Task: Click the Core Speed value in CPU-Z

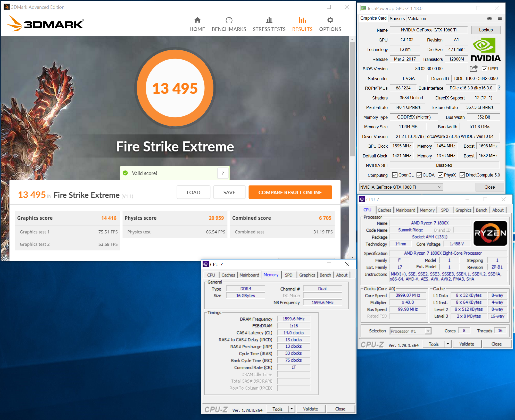Action: 408,295
